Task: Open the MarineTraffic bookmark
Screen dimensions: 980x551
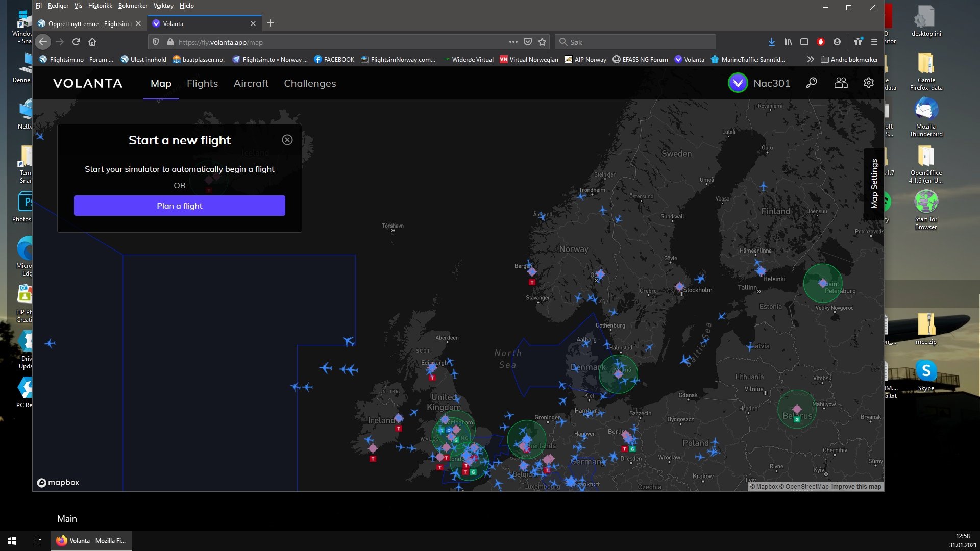Action: pos(748,59)
